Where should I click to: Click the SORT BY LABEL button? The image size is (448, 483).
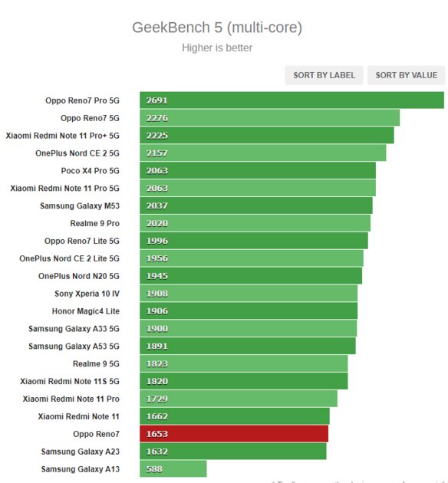(324, 75)
